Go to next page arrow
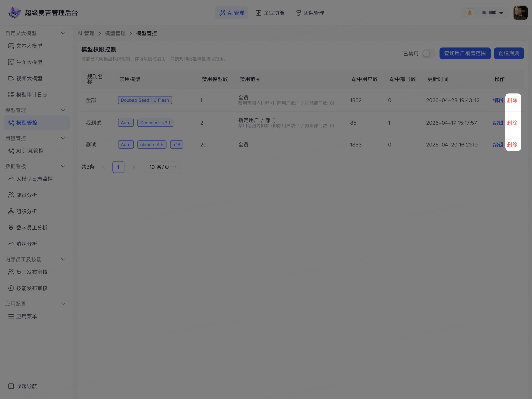532x399 pixels. click(133, 167)
